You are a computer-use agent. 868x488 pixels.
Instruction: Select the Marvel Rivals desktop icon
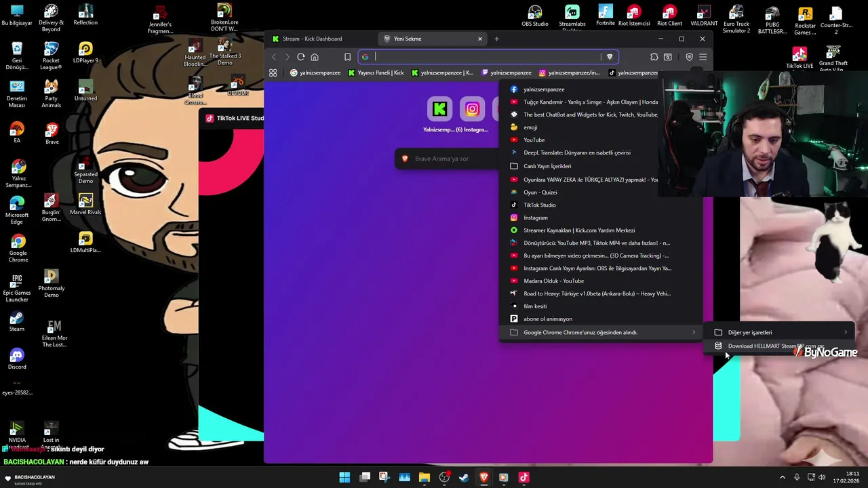pos(85,205)
